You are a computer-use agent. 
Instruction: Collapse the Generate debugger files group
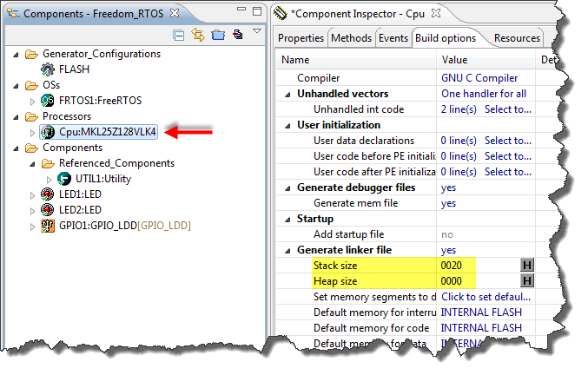pos(287,188)
